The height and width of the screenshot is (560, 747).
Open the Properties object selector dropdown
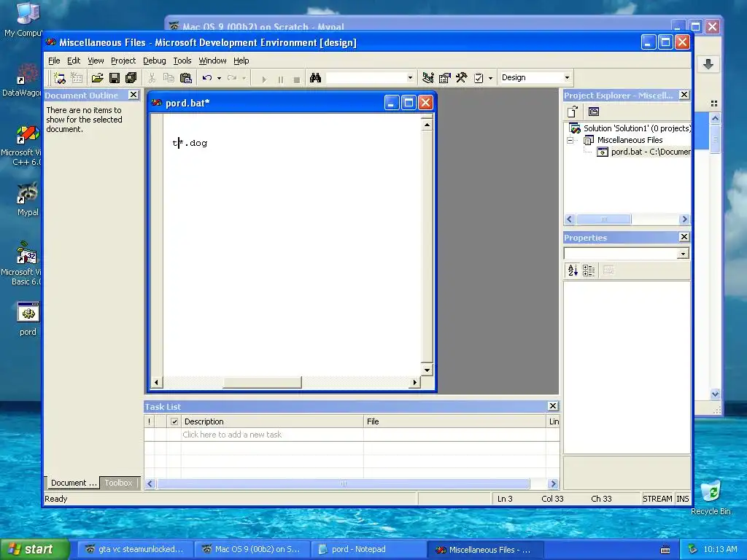[x=683, y=254]
